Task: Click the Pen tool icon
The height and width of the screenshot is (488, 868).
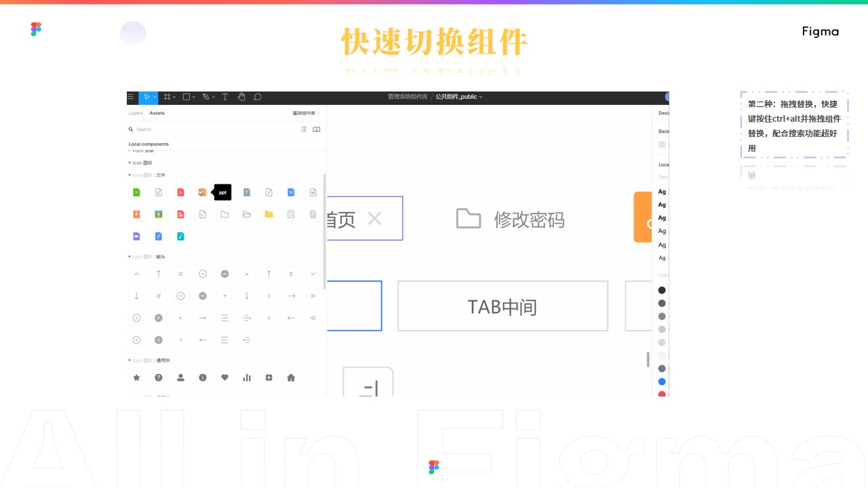Action: click(x=205, y=97)
